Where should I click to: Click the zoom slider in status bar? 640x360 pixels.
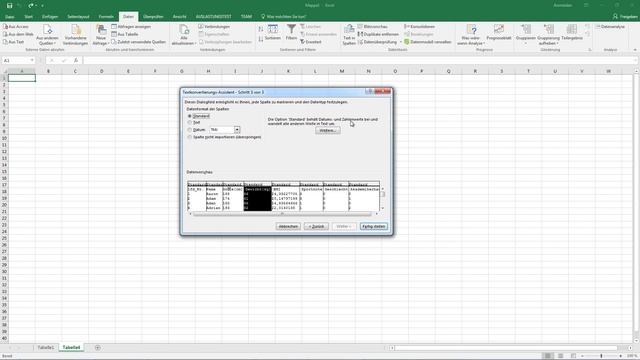(x=602, y=356)
